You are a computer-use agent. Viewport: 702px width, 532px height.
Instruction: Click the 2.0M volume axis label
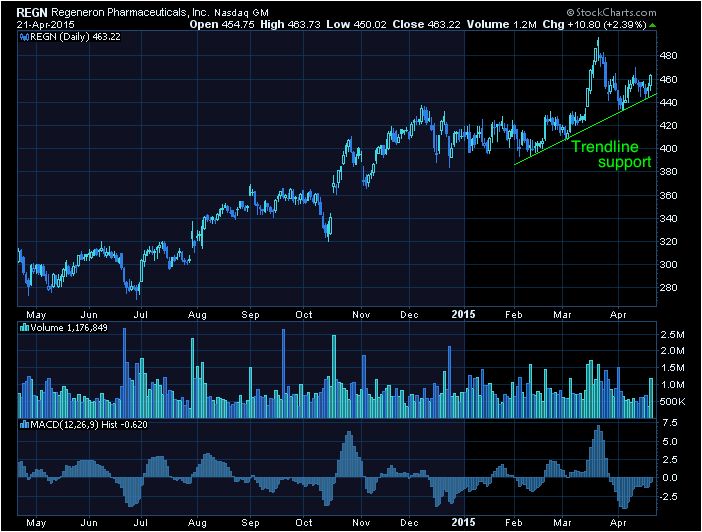[672, 351]
